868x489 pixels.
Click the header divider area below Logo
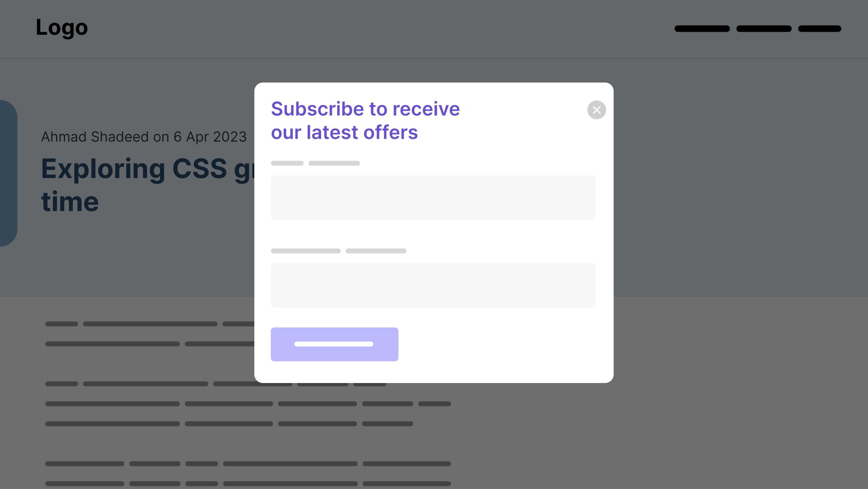coord(434,59)
